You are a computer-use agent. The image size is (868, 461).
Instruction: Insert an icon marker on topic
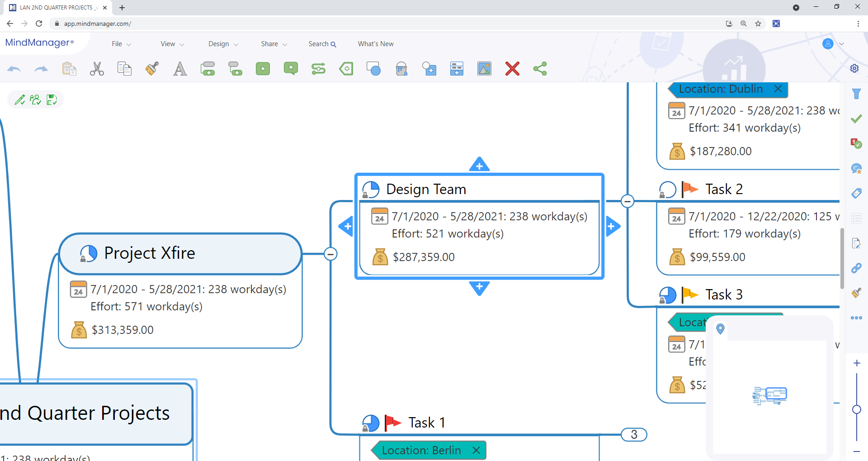(x=429, y=69)
